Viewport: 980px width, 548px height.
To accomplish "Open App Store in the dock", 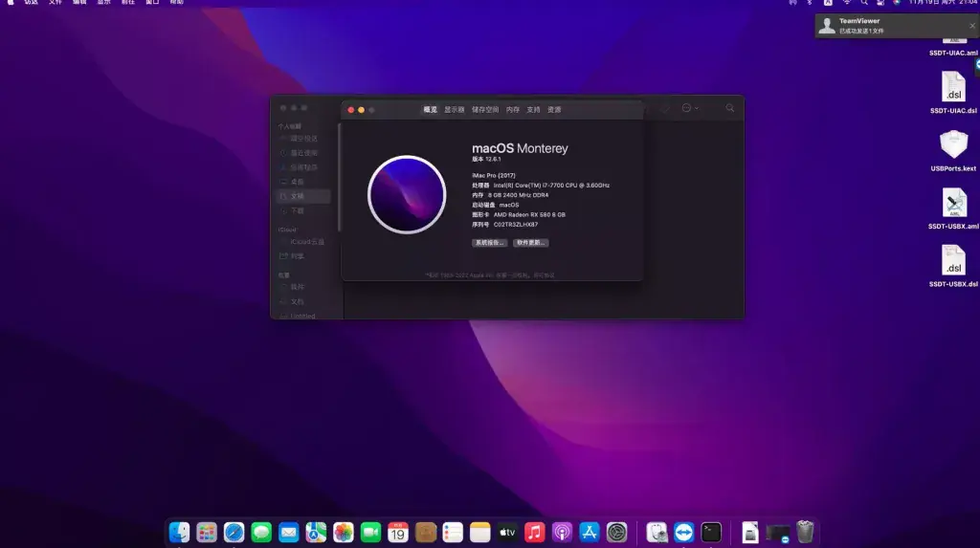I will (x=590, y=533).
